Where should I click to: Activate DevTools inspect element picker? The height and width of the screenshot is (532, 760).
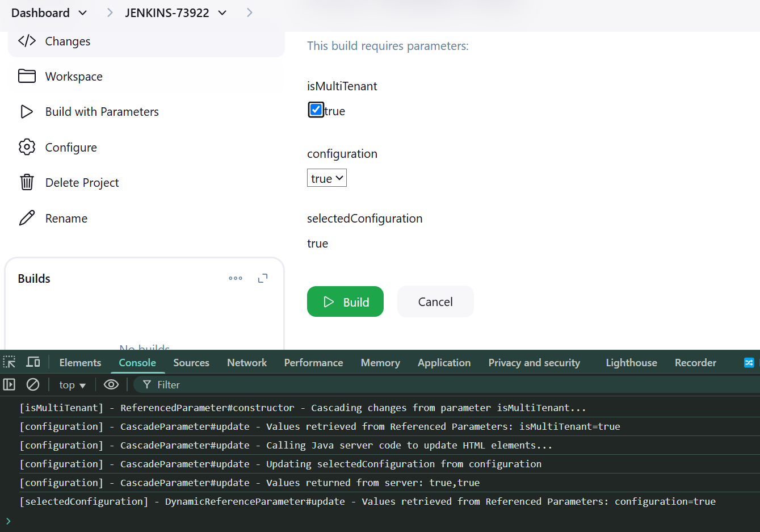(10, 362)
